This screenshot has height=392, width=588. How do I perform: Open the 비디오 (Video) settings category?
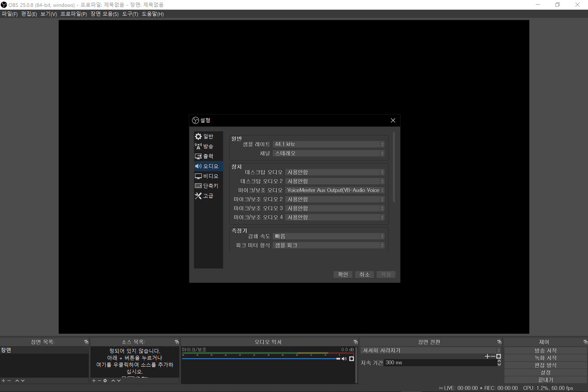(x=209, y=176)
